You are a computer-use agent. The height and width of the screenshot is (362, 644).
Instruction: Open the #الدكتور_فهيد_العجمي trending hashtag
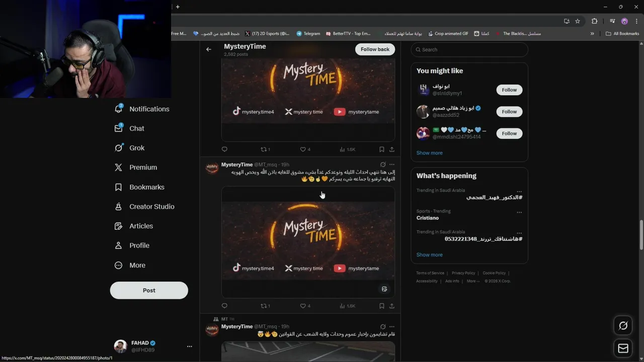[x=494, y=197]
